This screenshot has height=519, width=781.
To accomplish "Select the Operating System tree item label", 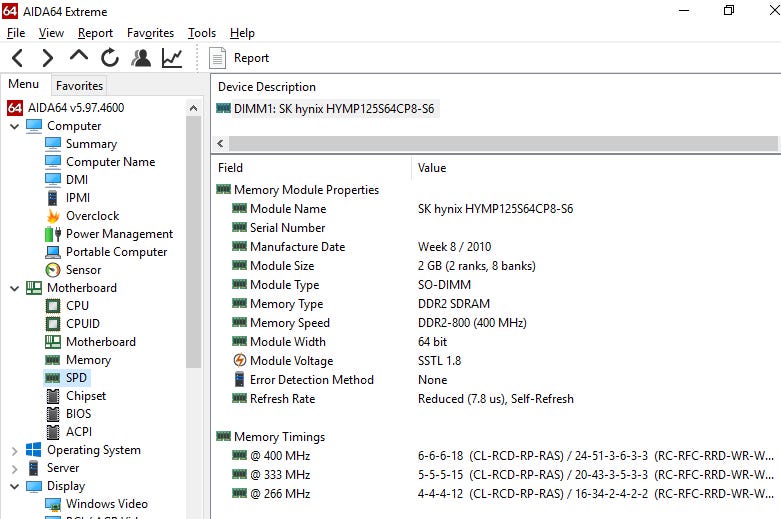I will point(94,450).
